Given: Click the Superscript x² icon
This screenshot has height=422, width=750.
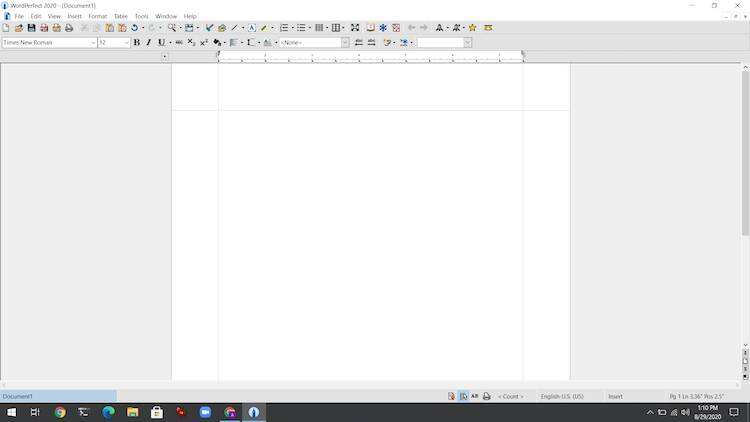Looking at the screenshot, I should (x=204, y=43).
